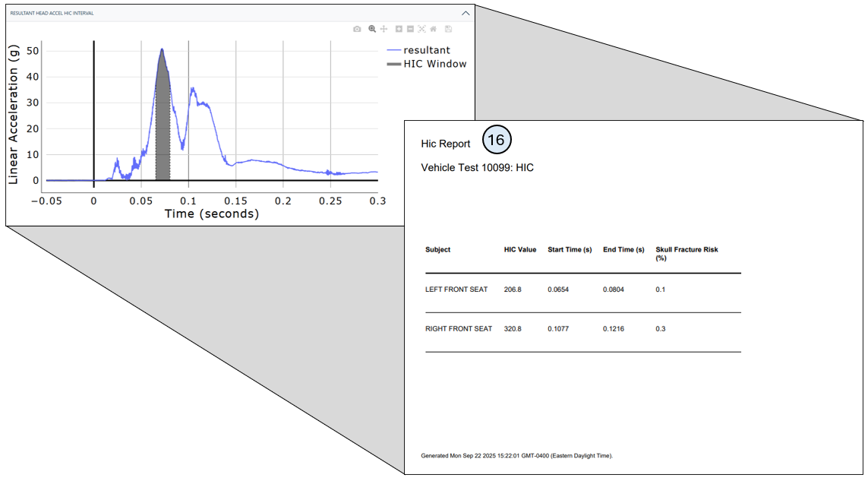Download the plot as an image

coord(357,29)
